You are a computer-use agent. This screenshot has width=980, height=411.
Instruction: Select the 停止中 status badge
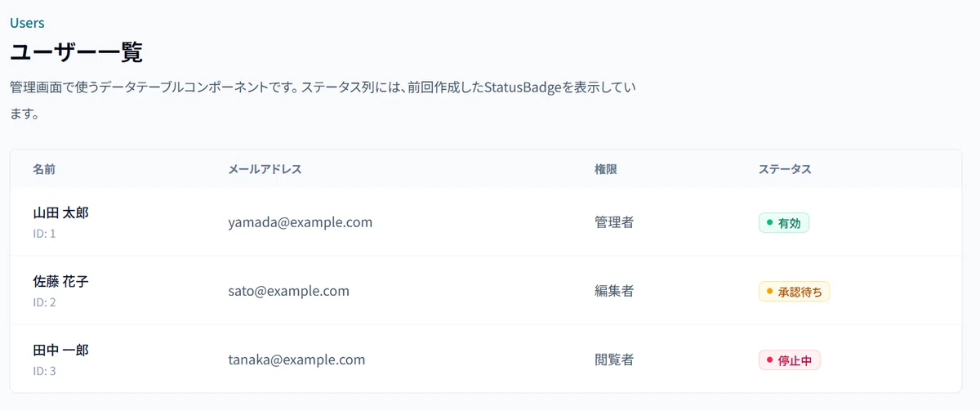coord(790,360)
